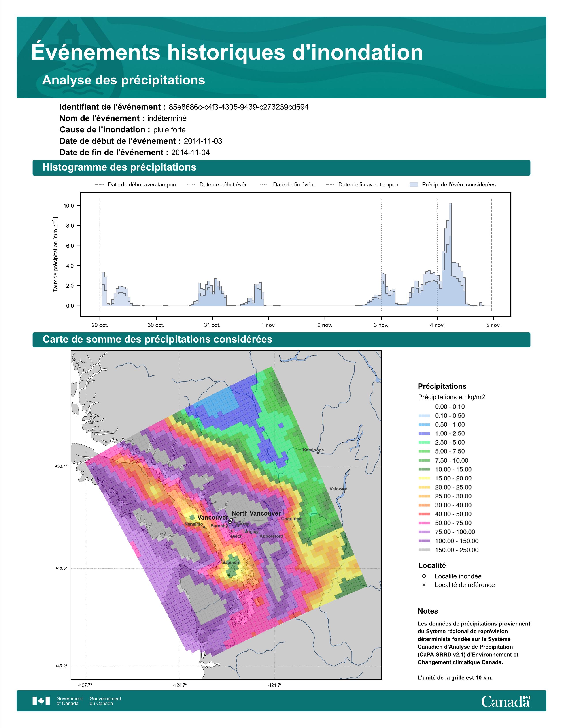Click the '4 nov.' axis label
The height and width of the screenshot is (728, 563).
click(437, 325)
